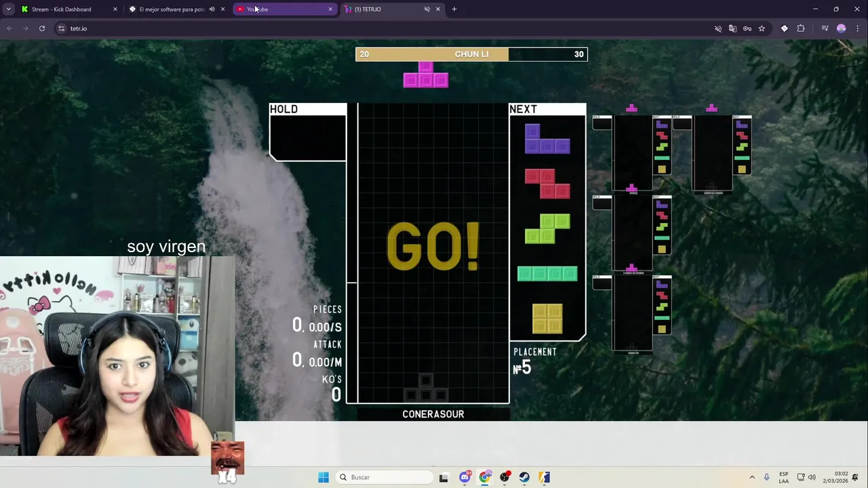This screenshot has height=488, width=868.
Task: Click the empty HOLD panel
Action: click(x=308, y=132)
